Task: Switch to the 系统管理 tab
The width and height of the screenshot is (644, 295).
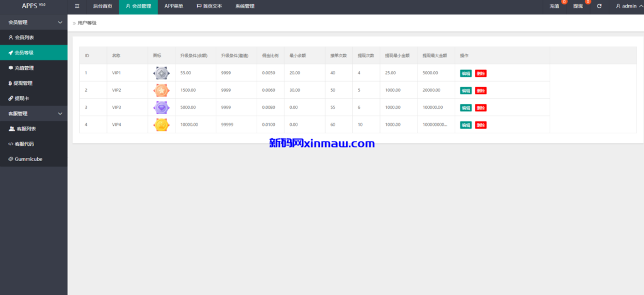Action: tap(245, 6)
